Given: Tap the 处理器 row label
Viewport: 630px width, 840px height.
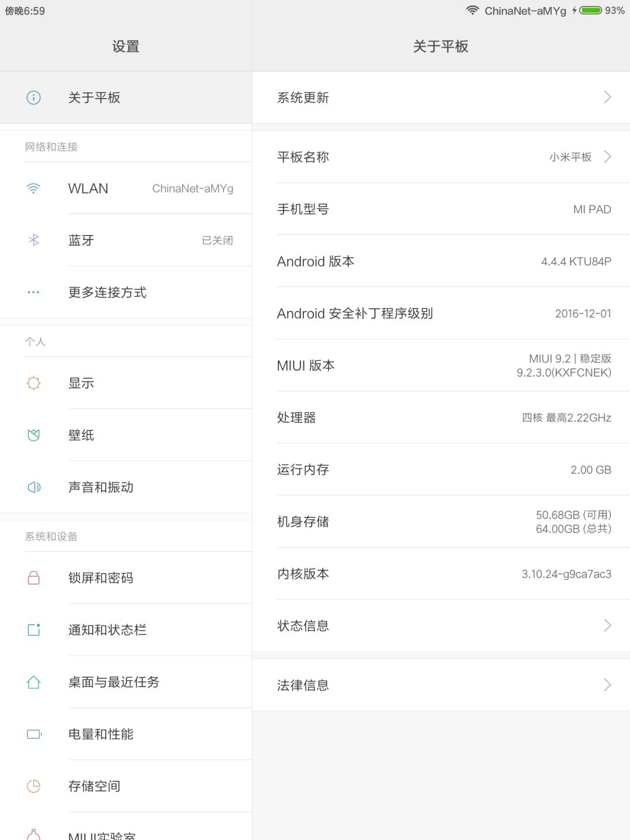Looking at the screenshot, I should [296, 418].
